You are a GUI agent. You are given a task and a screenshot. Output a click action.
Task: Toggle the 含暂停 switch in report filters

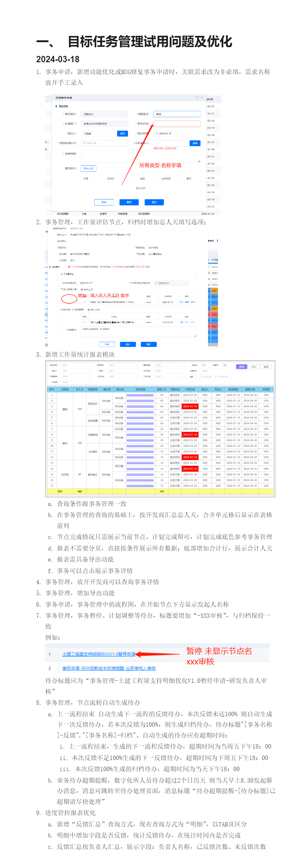pos(224,365)
